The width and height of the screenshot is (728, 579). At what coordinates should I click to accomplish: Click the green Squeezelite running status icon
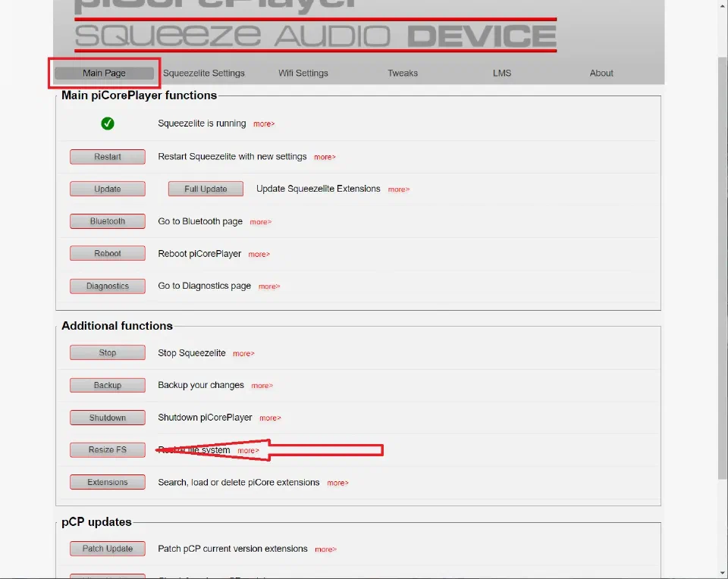click(x=108, y=124)
